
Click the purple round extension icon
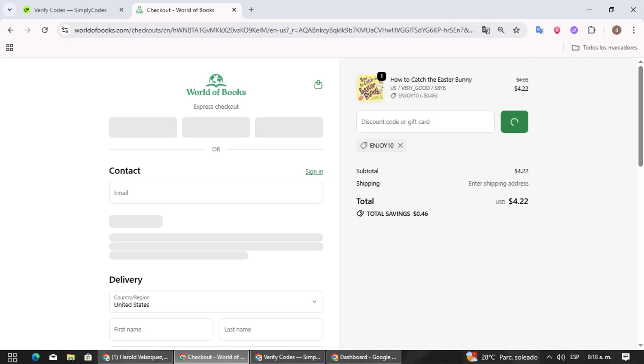(574, 30)
